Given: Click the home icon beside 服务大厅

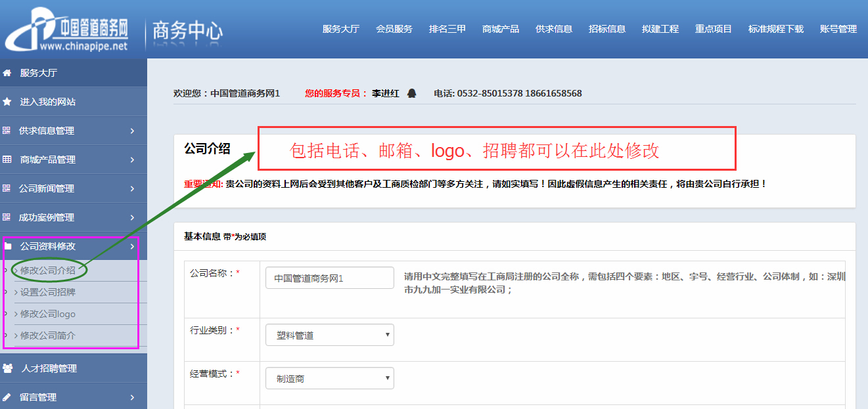Looking at the screenshot, I should coord(7,73).
